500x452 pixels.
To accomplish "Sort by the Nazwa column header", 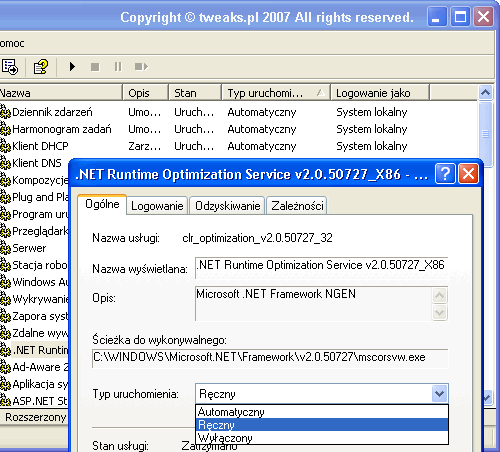I will [x=61, y=93].
